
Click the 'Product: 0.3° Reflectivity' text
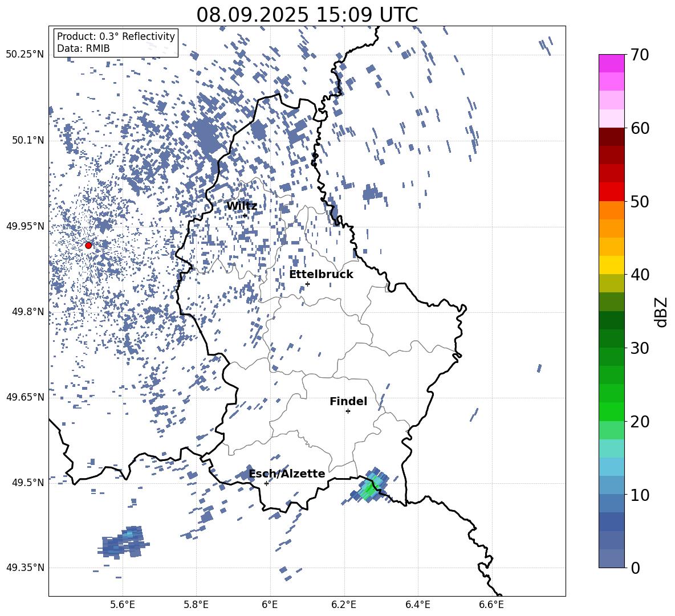coord(116,36)
